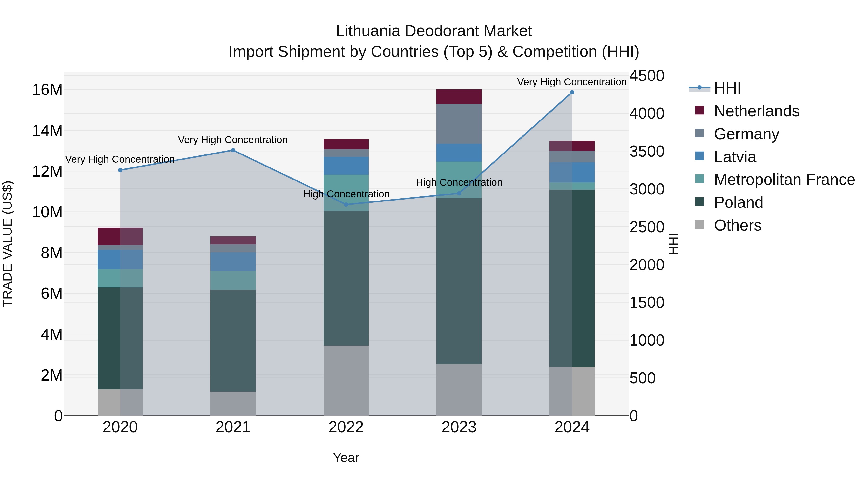
Task: Toggle the Germany legend entry
Action: point(737,134)
